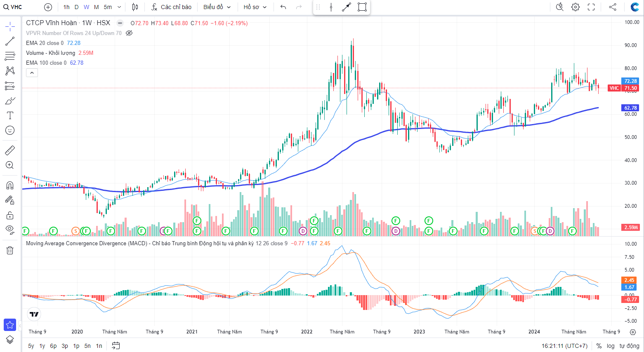This screenshot has width=644, height=352.
Task: Open timezone menu 16:21:11 (UTC+7)
Action: tap(564, 346)
